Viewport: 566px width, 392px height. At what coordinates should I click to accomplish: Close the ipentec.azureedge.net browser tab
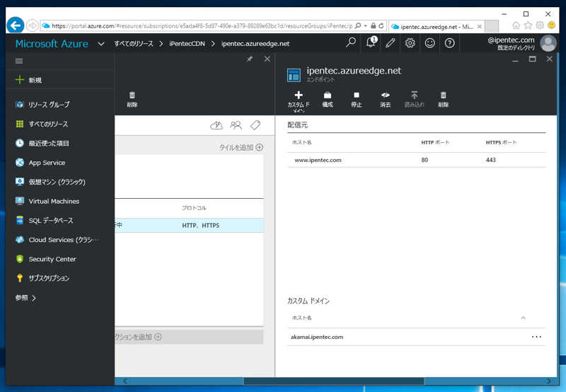pyautogui.click(x=480, y=27)
